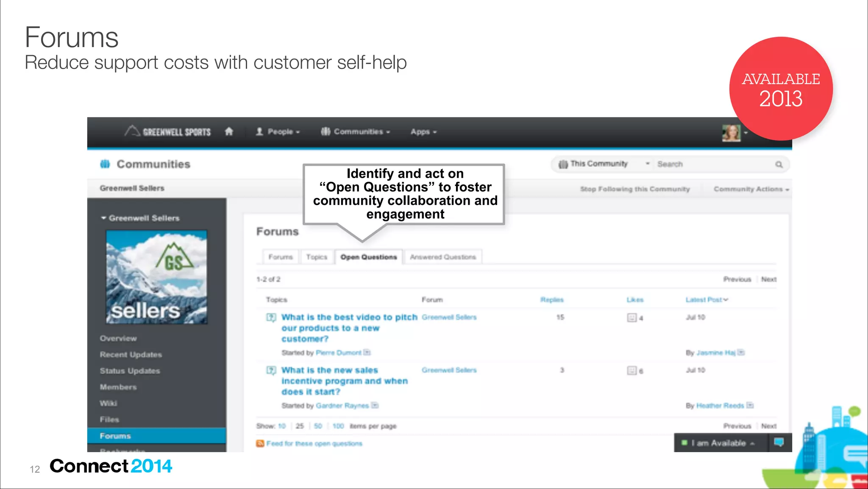
Task: Open Jasmine Haj's business card icon
Action: pyautogui.click(x=741, y=352)
